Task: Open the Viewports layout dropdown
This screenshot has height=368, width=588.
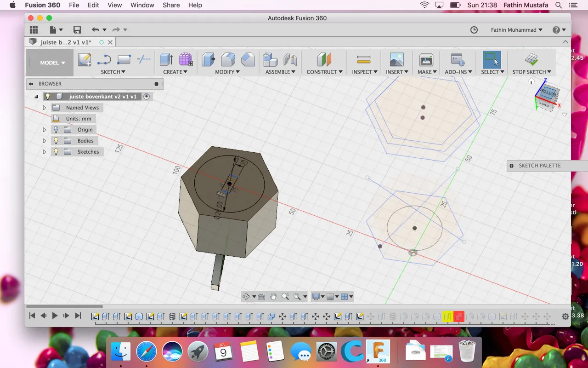Action: (347, 297)
